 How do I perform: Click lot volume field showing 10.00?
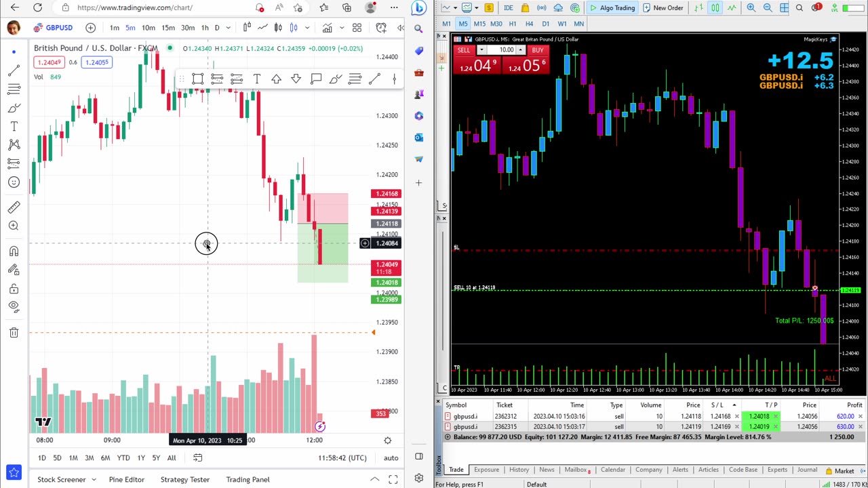click(501, 50)
